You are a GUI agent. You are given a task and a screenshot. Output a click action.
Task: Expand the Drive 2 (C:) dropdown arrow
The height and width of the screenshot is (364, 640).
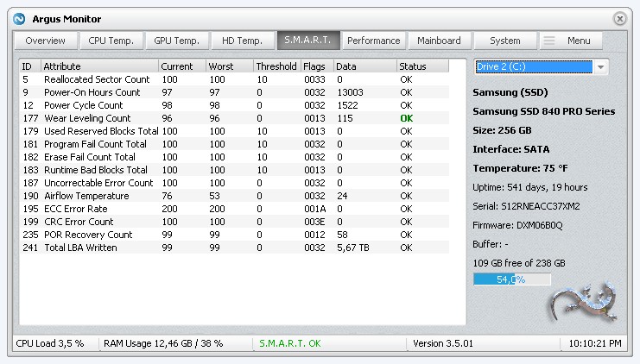coord(601,67)
